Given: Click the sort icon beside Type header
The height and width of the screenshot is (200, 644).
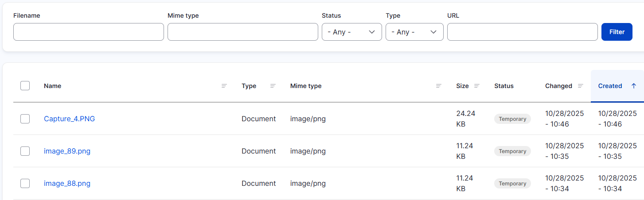Looking at the screenshot, I should point(273,86).
